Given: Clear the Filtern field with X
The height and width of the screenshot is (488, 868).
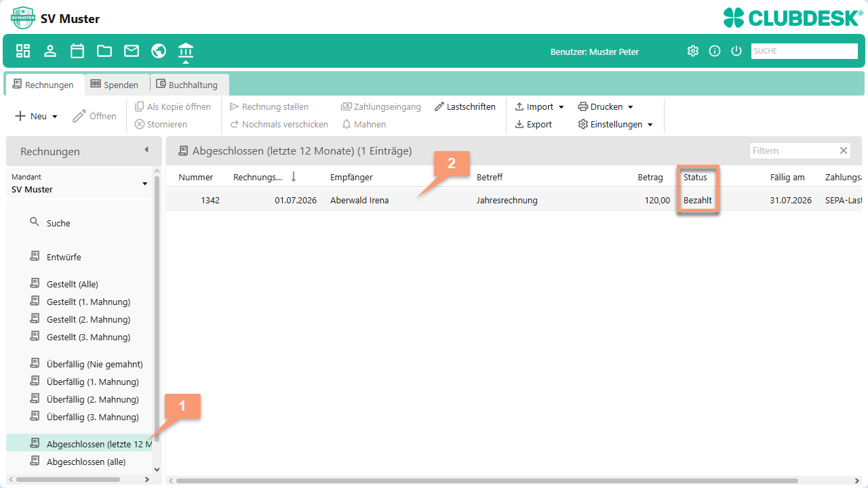Looking at the screenshot, I should pyautogui.click(x=844, y=150).
